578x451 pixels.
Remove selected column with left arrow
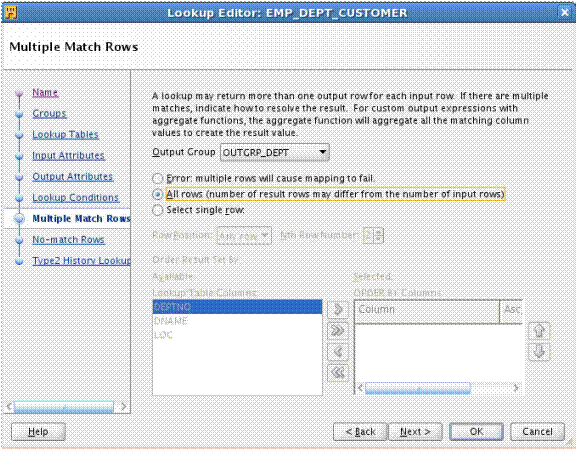coord(338,351)
